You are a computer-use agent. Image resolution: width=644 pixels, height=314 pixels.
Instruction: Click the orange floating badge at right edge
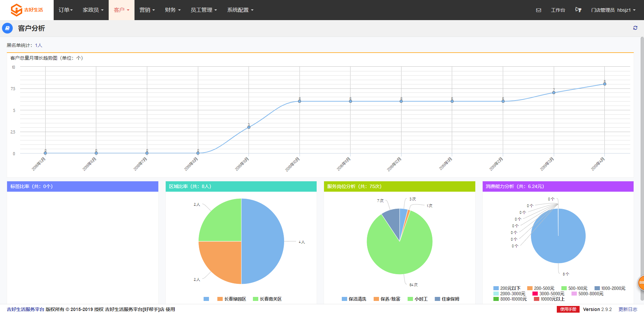point(641,282)
